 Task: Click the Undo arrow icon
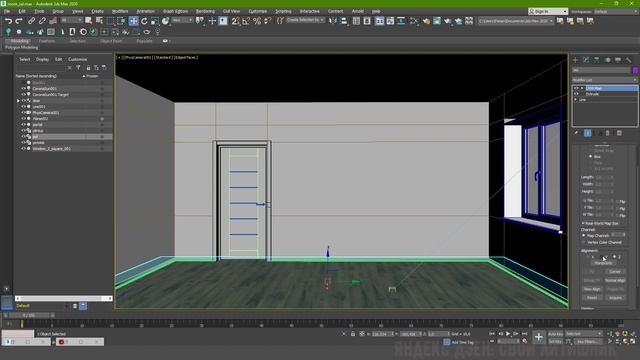pyautogui.click(x=8, y=21)
